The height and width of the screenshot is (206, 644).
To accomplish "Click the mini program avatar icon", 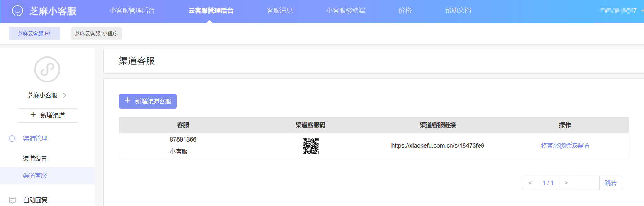I will coord(47,70).
